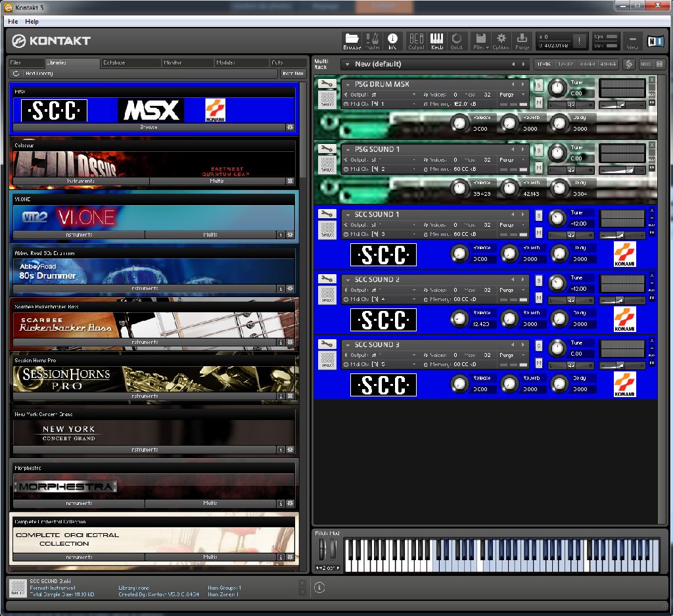
Task: Switch to the Modules browser tab
Action: (x=241, y=62)
